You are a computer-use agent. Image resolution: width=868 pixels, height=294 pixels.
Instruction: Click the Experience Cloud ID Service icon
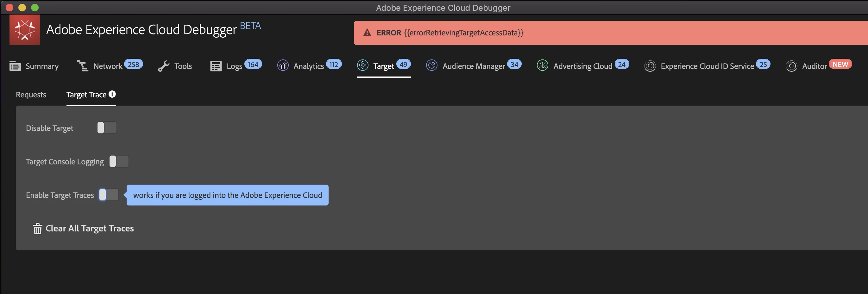pos(650,66)
